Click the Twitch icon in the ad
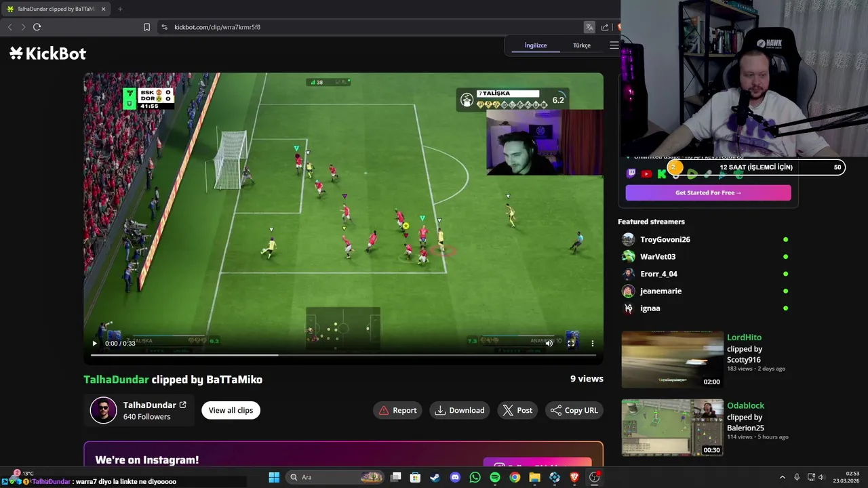 631,174
